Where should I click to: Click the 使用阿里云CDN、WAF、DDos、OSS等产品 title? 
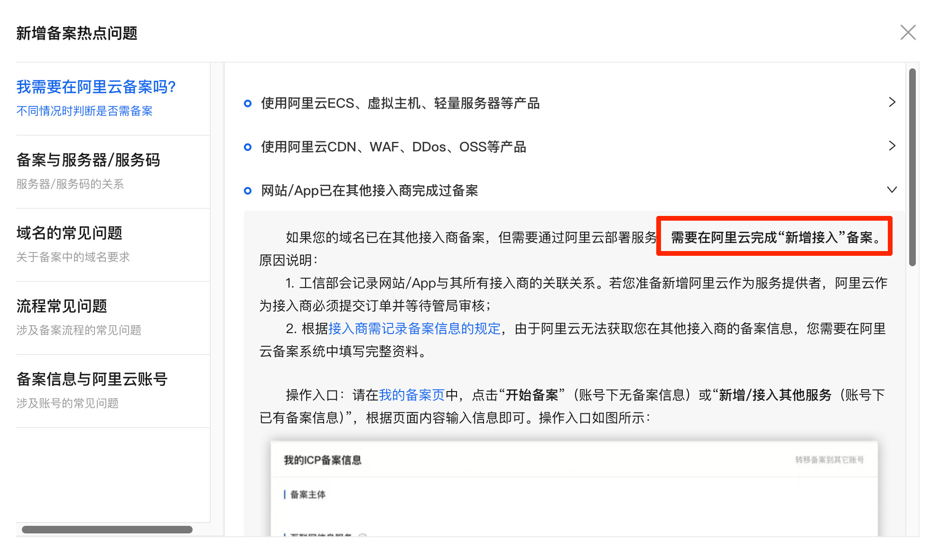[393, 147]
